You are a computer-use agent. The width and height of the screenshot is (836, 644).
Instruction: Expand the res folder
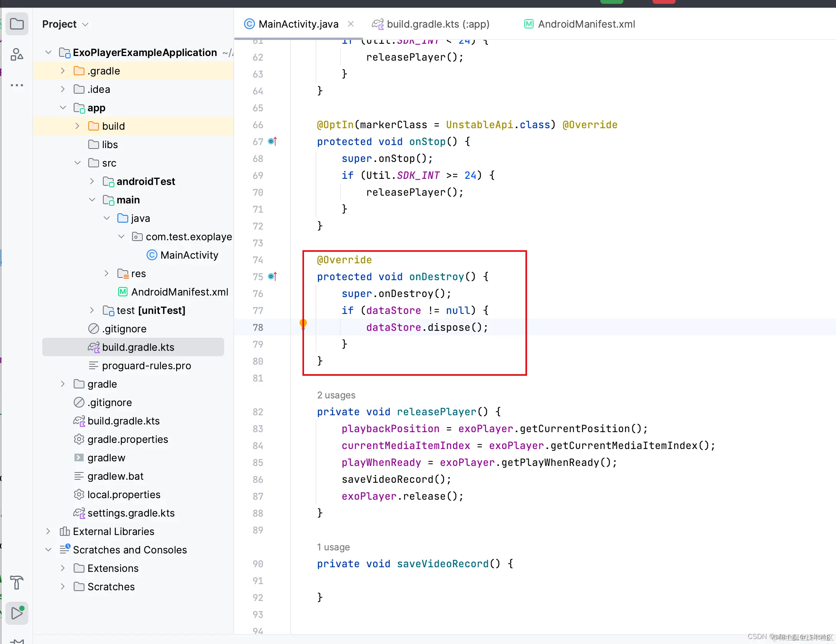tap(107, 274)
